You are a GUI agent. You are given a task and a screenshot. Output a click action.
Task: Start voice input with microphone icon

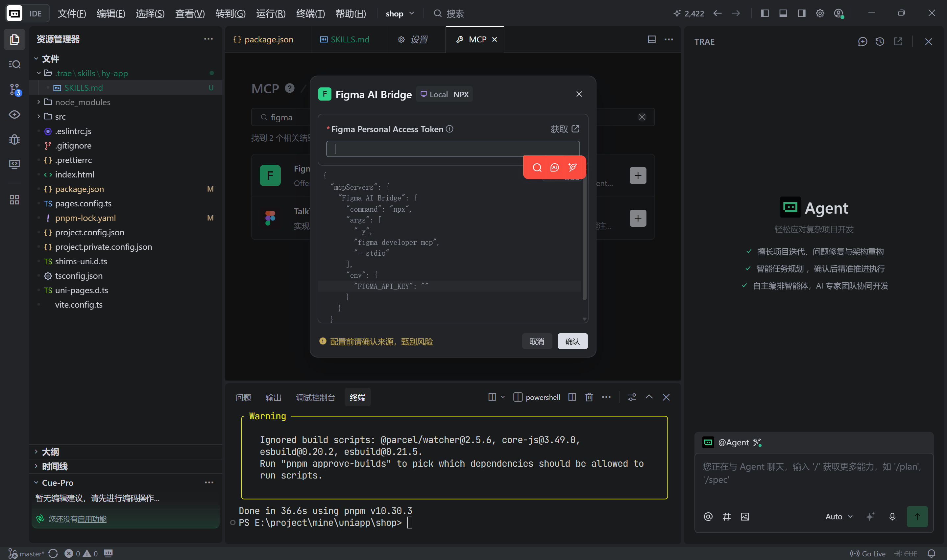click(892, 517)
